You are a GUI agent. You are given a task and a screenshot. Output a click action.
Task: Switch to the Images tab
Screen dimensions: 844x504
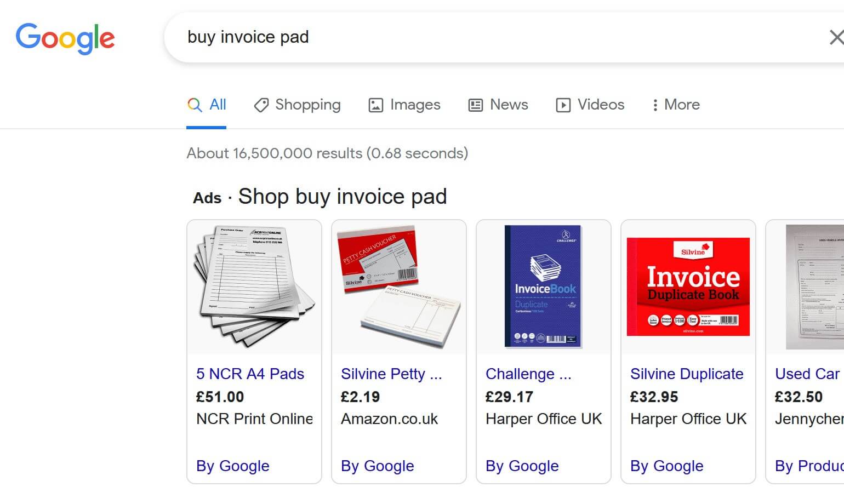[404, 105]
